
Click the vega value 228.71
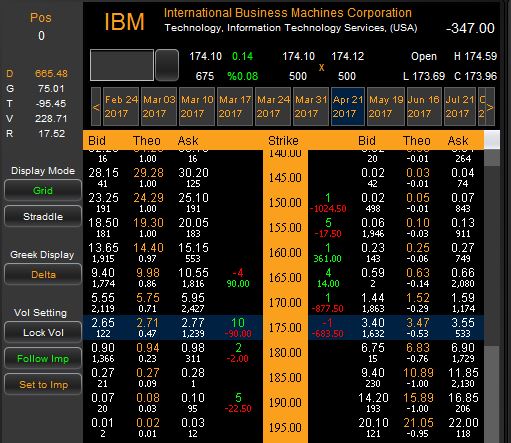pos(51,118)
